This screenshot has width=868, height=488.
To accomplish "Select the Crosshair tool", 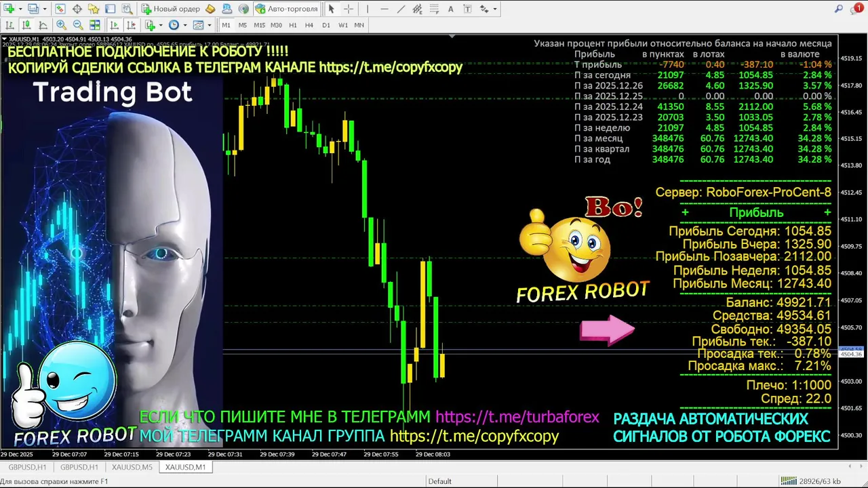I will [349, 9].
